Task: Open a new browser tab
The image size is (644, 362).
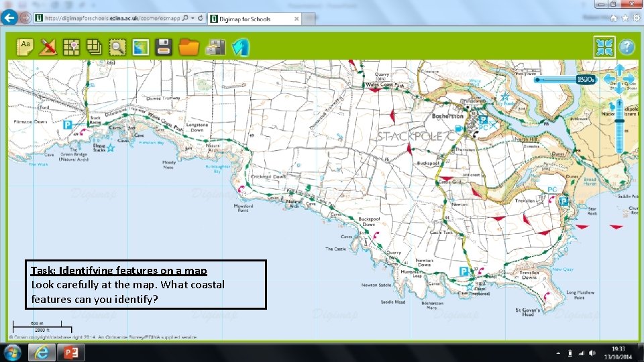Action: click(309, 19)
